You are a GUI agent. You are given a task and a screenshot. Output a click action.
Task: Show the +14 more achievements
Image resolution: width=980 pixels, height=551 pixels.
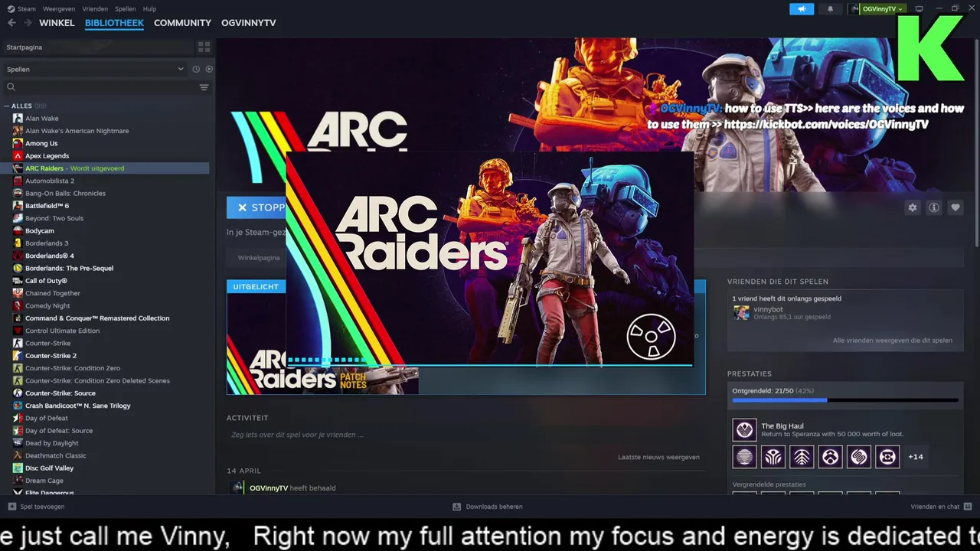tap(916, 457)
